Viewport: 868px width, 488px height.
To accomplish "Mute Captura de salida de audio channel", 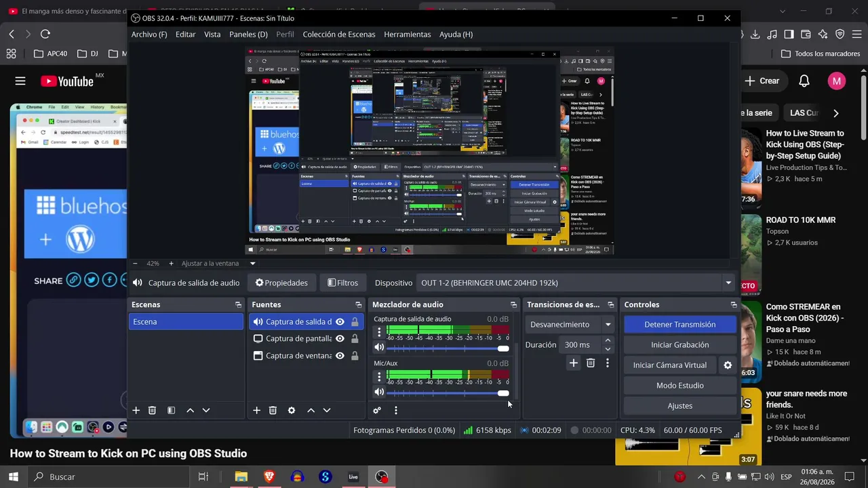I will 379,348.
